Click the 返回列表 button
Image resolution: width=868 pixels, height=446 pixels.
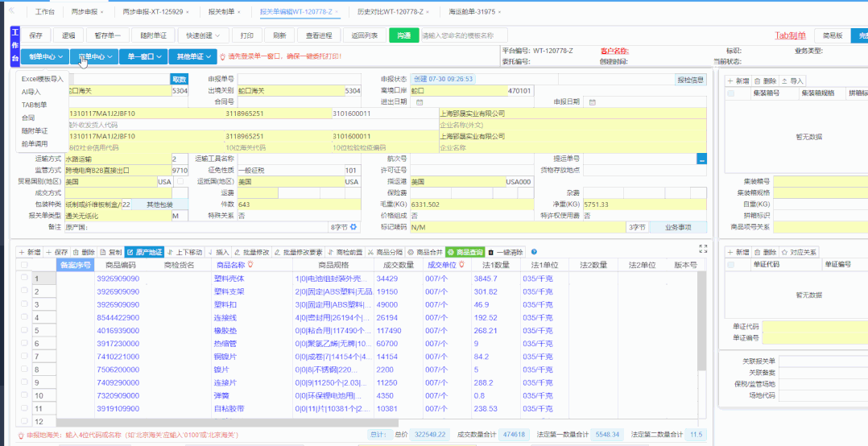364,35
